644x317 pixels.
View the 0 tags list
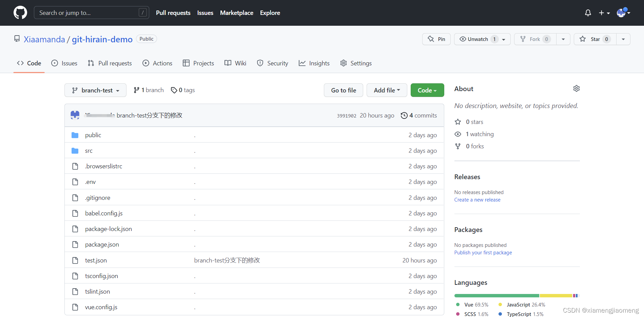pyautogui.click(x=183, y=90)
